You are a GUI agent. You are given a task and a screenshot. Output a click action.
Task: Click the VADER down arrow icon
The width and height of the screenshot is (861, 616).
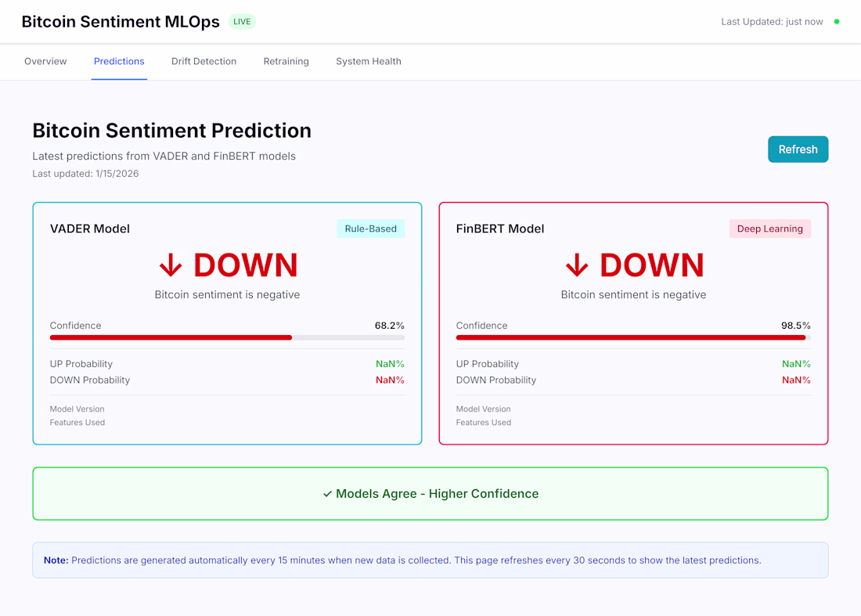tap(171, 266)
